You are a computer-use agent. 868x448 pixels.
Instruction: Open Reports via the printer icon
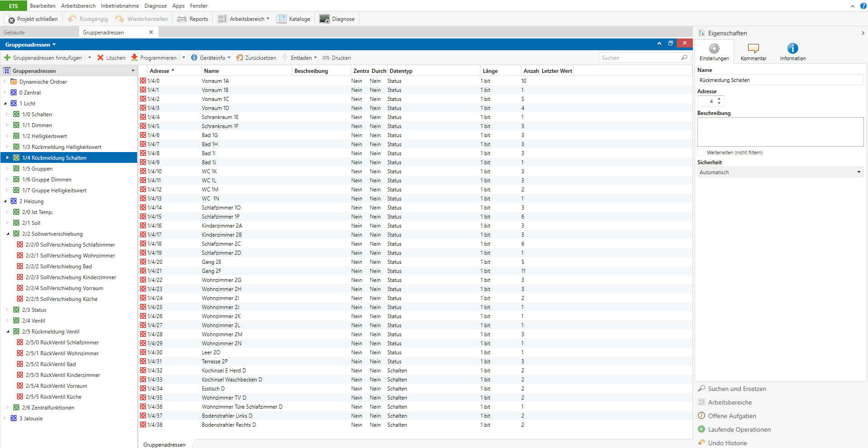[182, 19]
